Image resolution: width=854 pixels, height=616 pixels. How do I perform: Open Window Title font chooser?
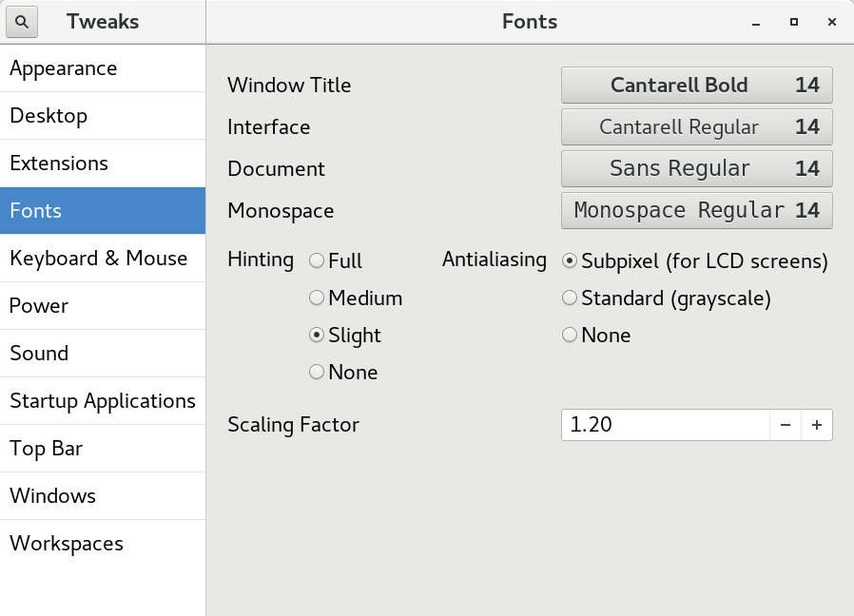tap(696, 86)
